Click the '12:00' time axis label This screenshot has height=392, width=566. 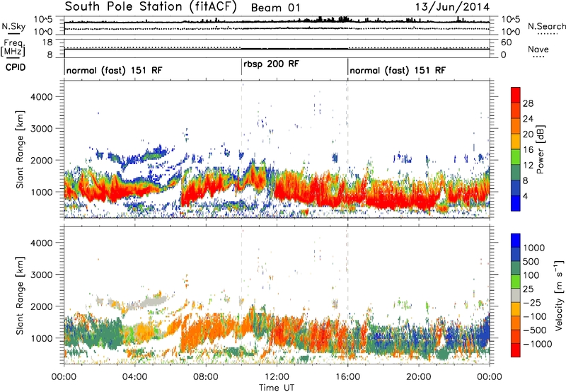pyautogui.click(x=277, y=377)
